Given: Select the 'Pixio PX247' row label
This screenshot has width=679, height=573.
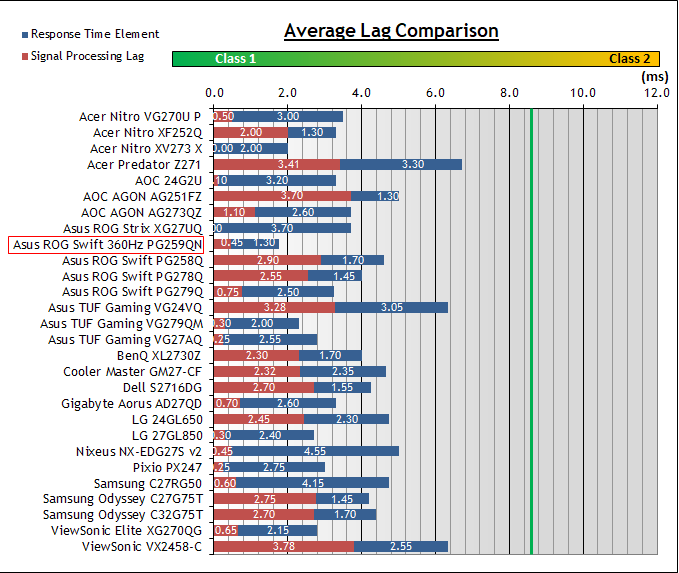Looking at the screenshot, I should point(167,468).
